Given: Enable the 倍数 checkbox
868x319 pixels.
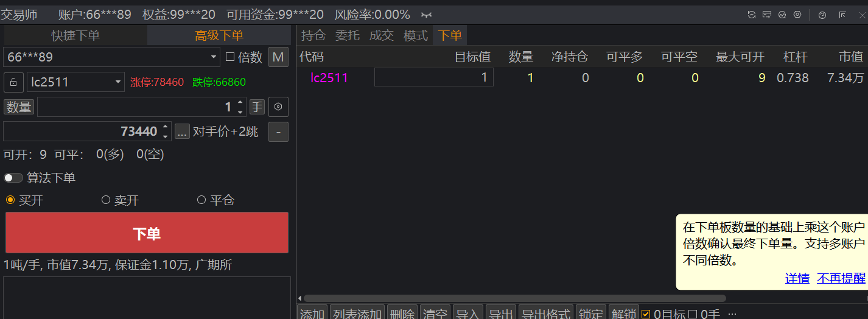Looking at the screenshot, I should [230, 57].
